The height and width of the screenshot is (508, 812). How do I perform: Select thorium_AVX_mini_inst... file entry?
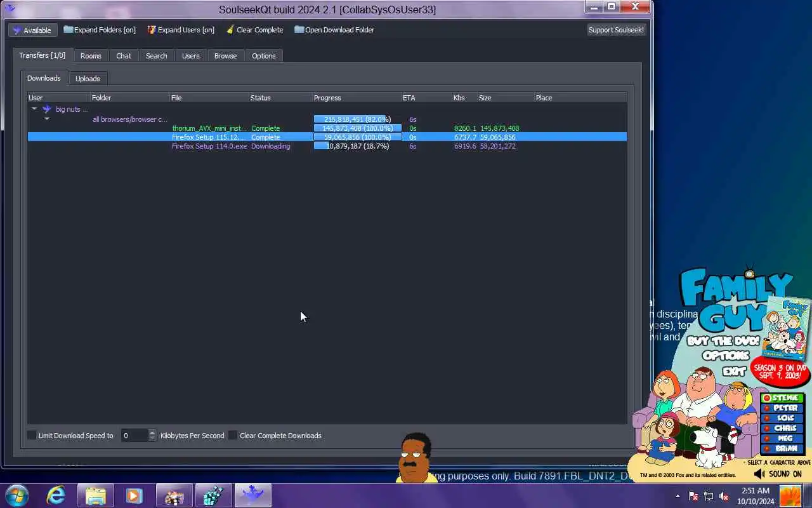pyautogui.click(x=209, y=128)
